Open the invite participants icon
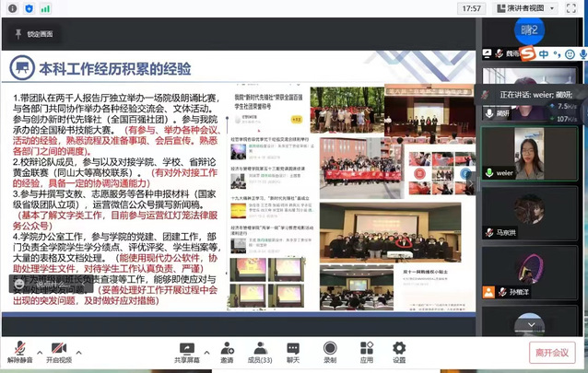588x373 pixels. tap(227, 349)
